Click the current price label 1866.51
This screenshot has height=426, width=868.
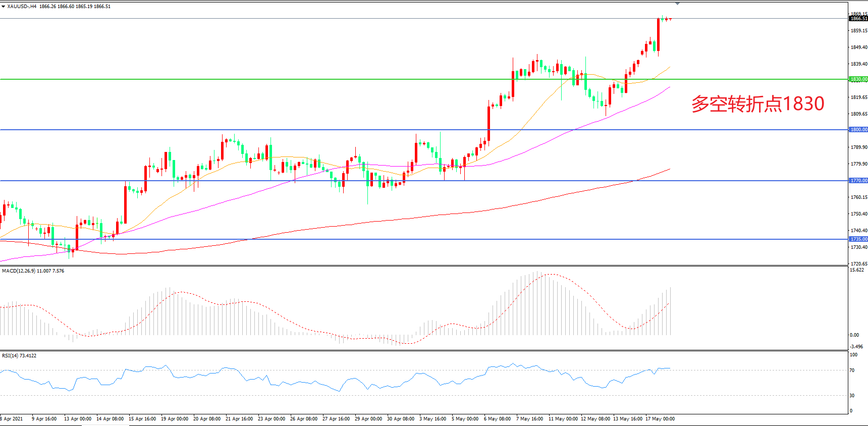pos(858,19)
